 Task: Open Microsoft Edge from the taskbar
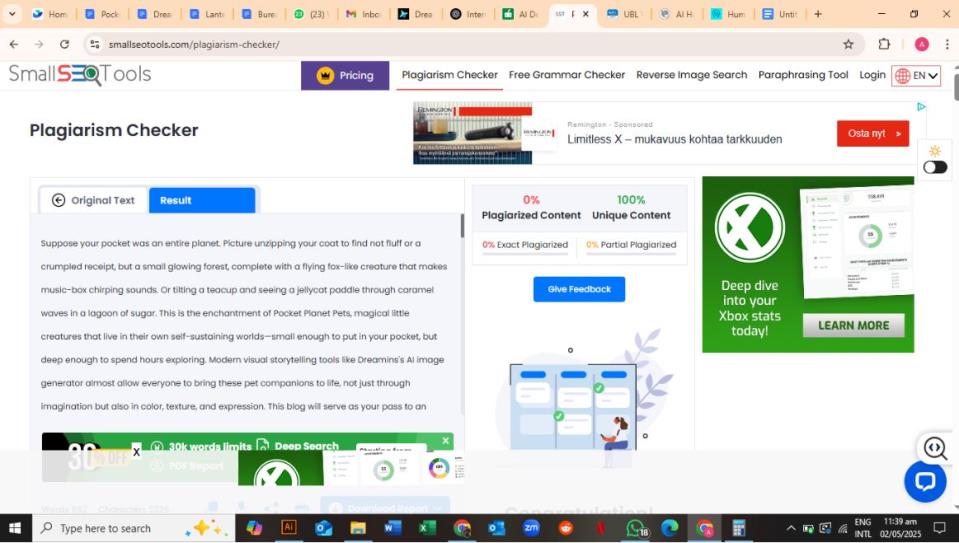click(x=670, y=528)
